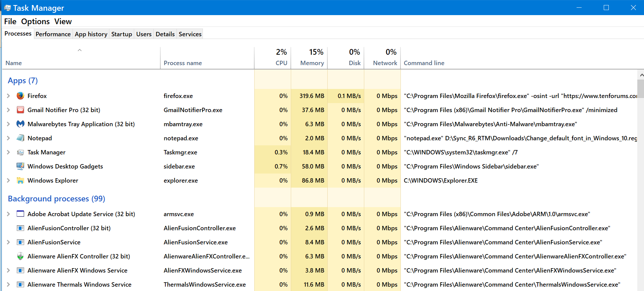This screenshot has height=291, width=644.
Task: Sort processes by Memory column
Action: tap(309, 58)
